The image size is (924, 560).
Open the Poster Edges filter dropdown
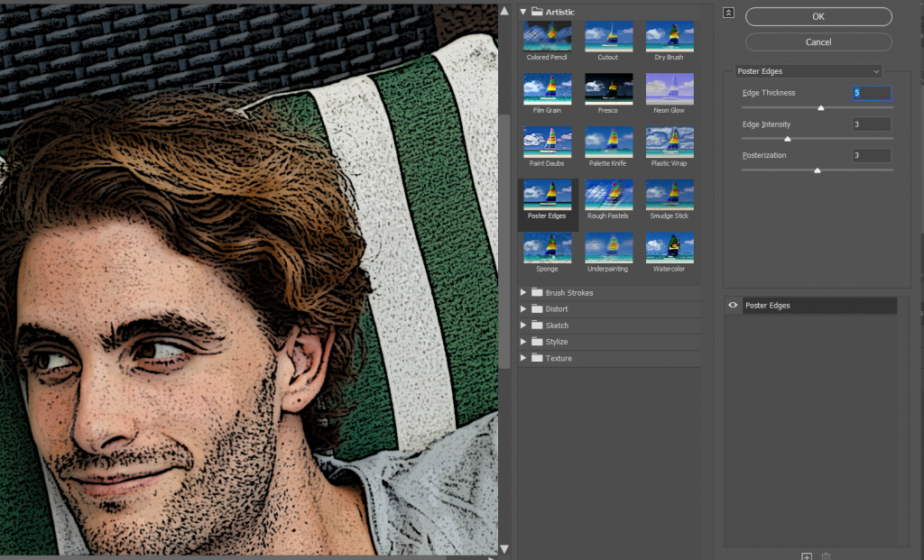808,71
